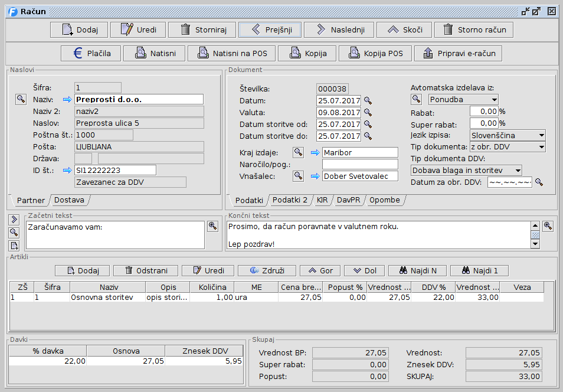Click the Količina column header
This screenshot has width=563, height=392.
(212, 287)
